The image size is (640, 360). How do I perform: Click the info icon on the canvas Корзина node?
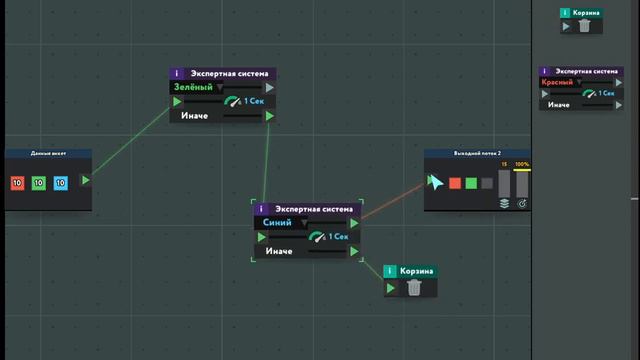389,271
